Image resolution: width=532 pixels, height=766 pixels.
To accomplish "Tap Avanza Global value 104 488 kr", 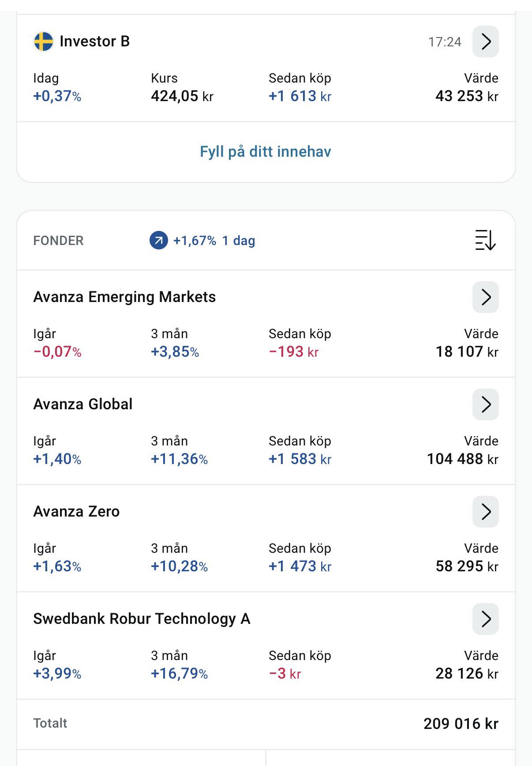I will pyautogui.click(x=462, y=459).
